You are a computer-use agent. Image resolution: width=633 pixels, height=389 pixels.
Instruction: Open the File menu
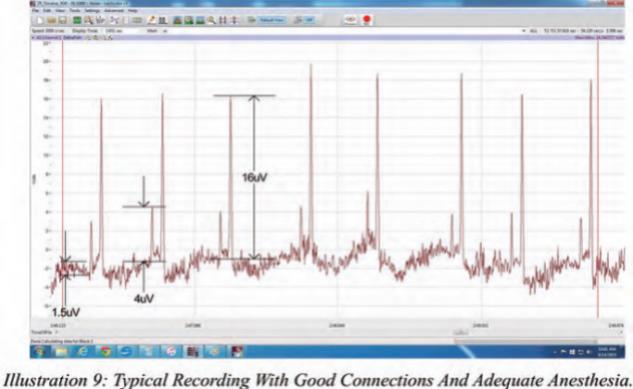coord(36,10)
